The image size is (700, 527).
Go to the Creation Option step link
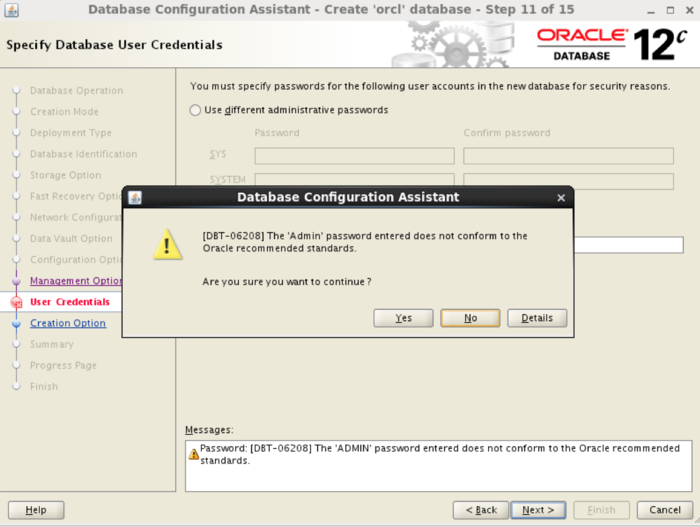pos(68,323)
